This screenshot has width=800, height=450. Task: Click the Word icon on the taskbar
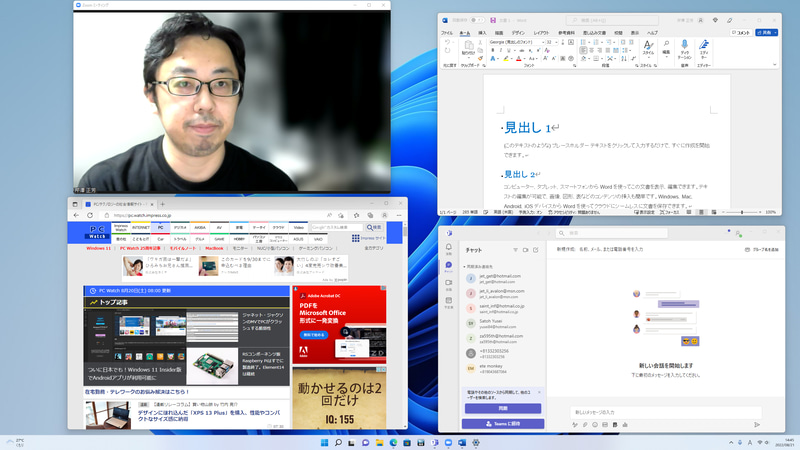pos(462,442)
